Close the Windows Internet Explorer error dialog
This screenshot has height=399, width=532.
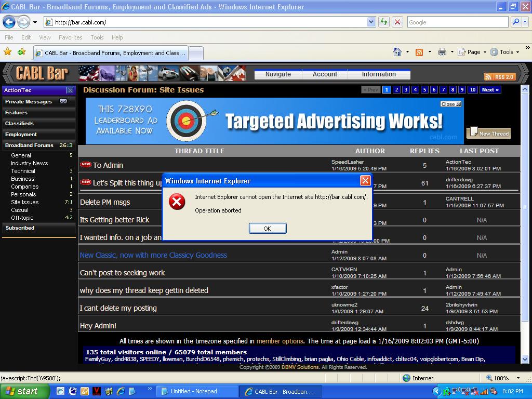pos(365,180)
